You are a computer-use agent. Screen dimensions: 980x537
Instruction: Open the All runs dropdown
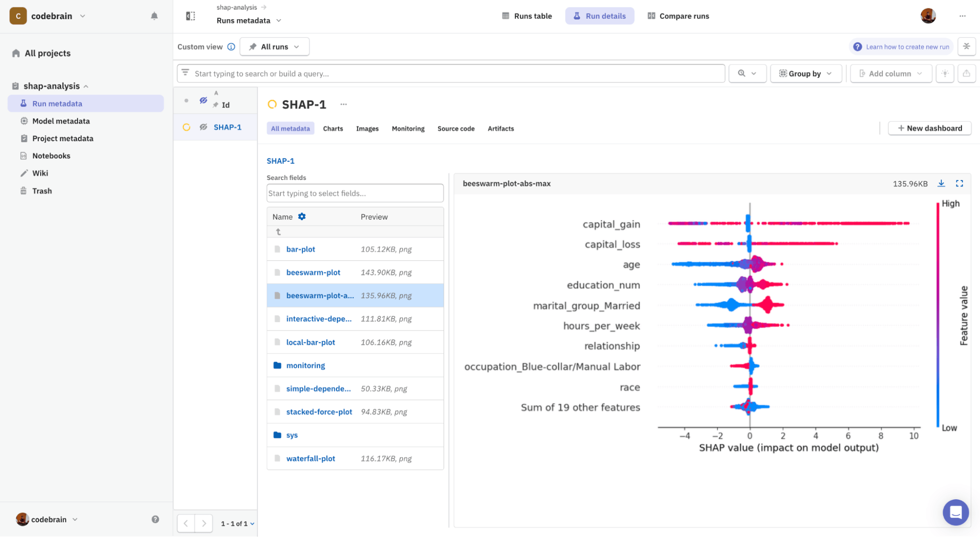pyautogui.click(x=274, y=47)
